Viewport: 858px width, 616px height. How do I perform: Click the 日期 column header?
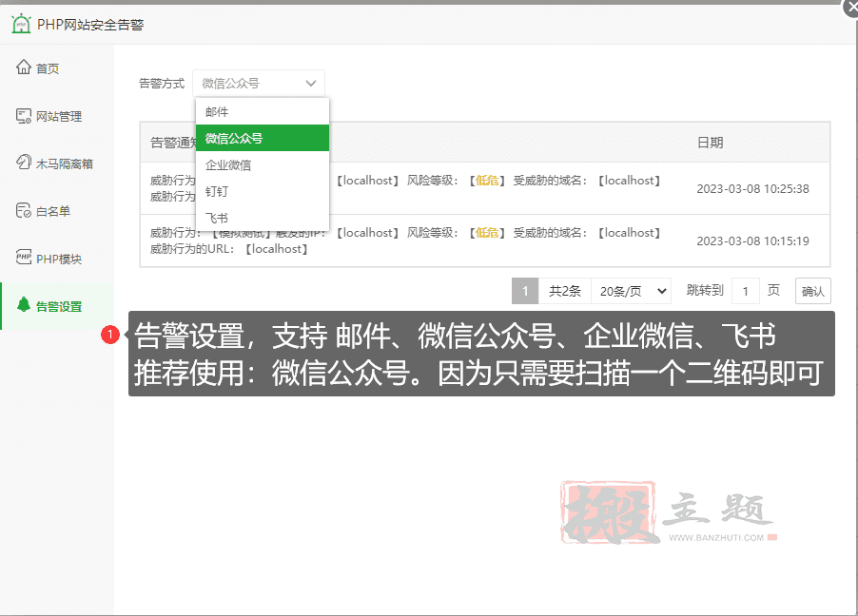710,143
